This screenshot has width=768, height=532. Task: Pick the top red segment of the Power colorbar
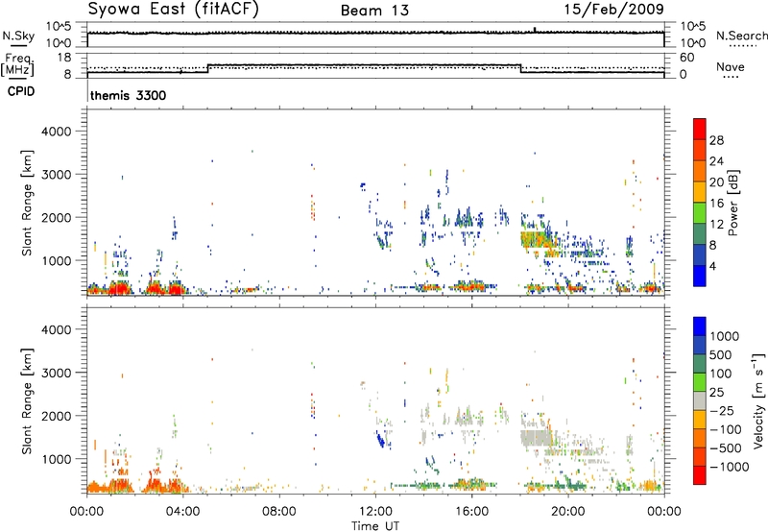tap(700, 129)
